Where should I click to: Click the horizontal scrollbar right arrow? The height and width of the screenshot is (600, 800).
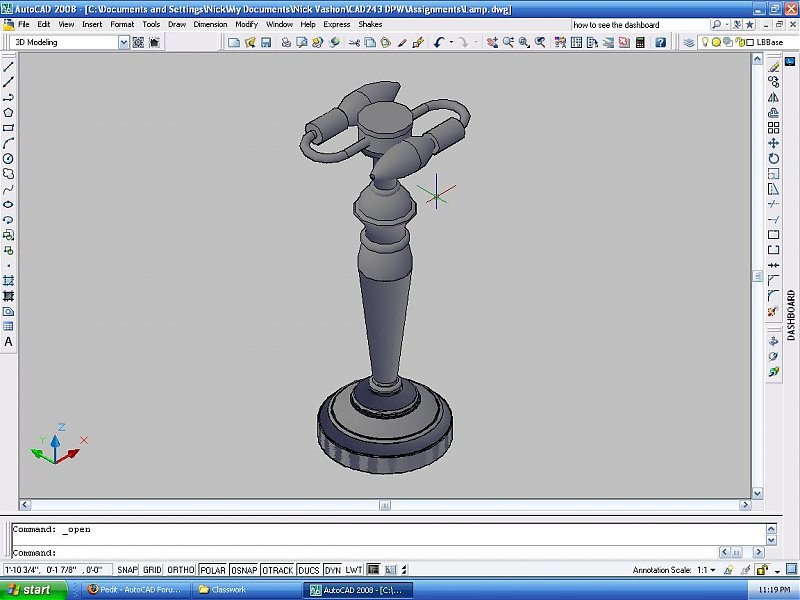745,505
